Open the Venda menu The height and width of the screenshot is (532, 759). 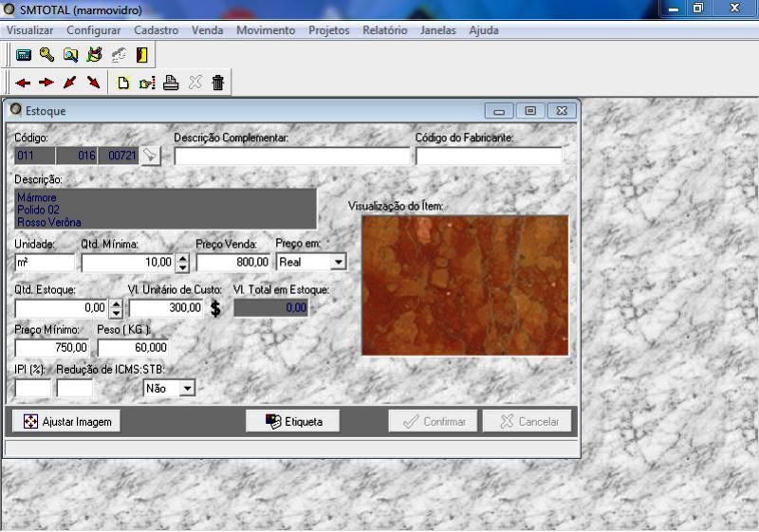[207, 30]
